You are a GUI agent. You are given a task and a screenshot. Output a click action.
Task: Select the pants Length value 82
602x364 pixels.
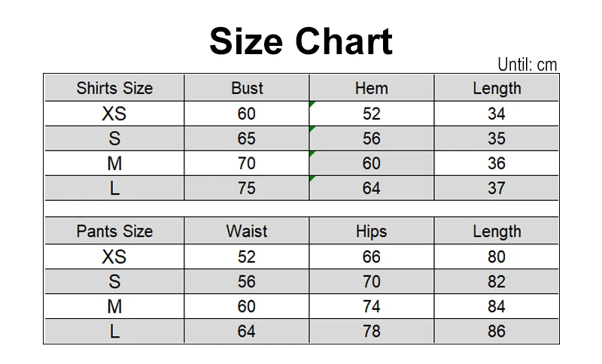497,281
